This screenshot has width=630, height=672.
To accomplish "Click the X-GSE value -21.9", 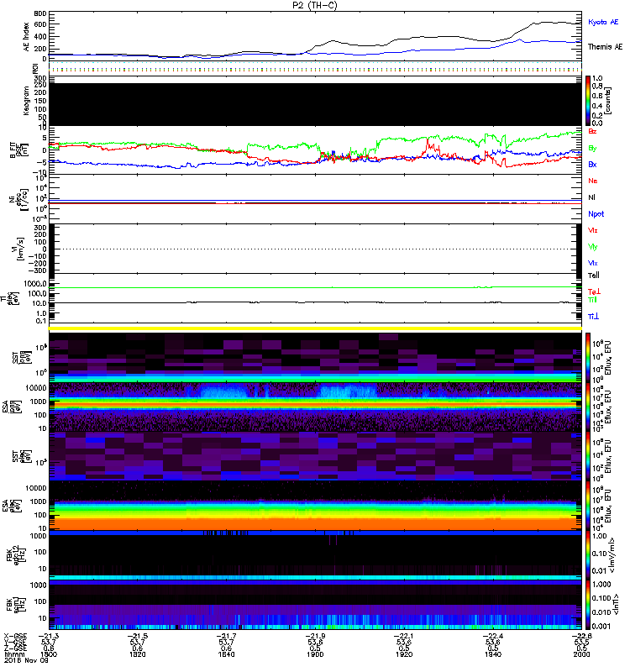I will [315, 636].
